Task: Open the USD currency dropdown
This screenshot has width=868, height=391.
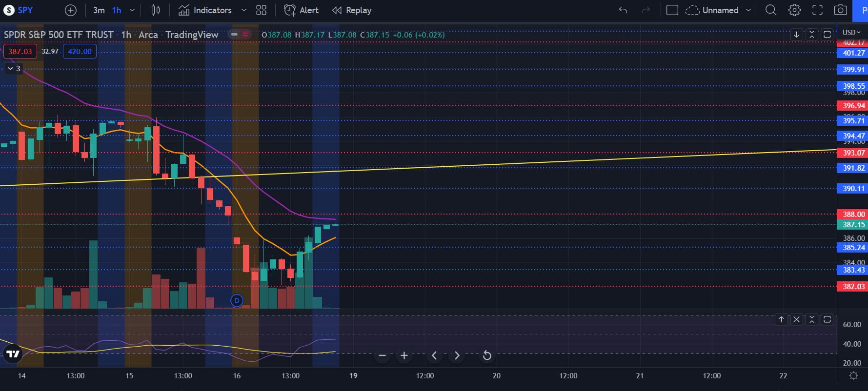Action: [x=852, y=33]
